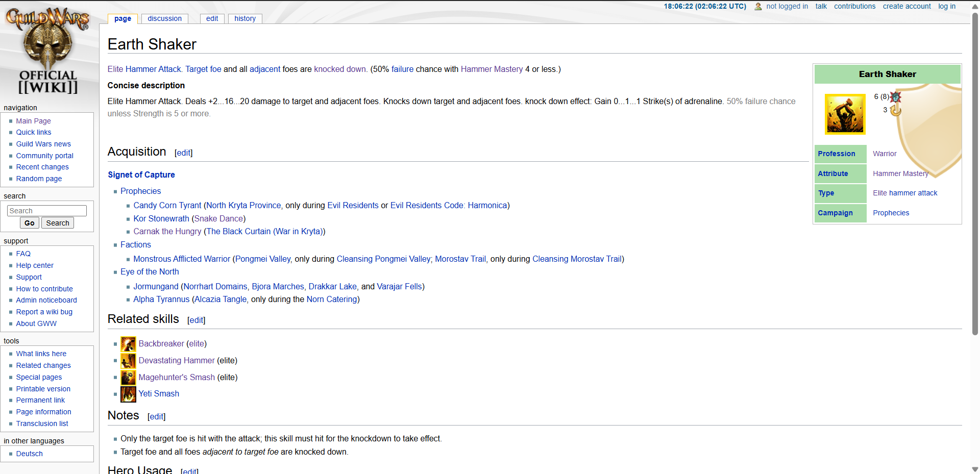Open the discussion tab

[164, 18]
